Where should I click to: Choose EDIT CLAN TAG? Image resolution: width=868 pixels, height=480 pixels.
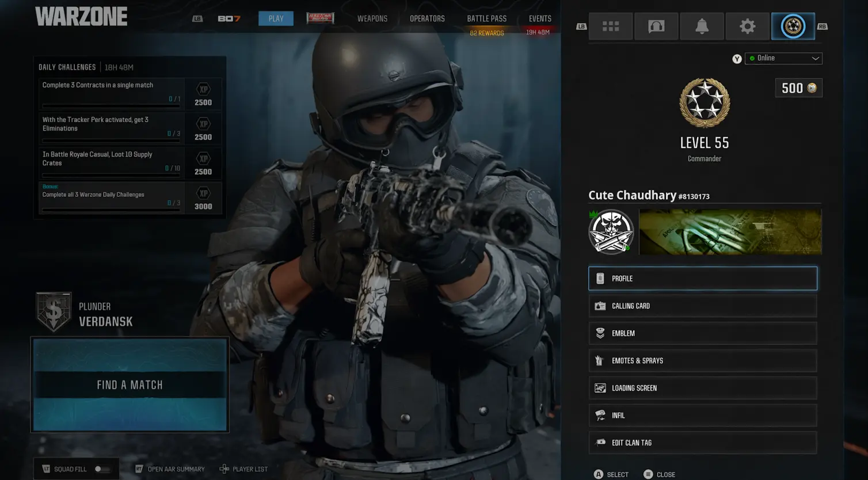702,443
